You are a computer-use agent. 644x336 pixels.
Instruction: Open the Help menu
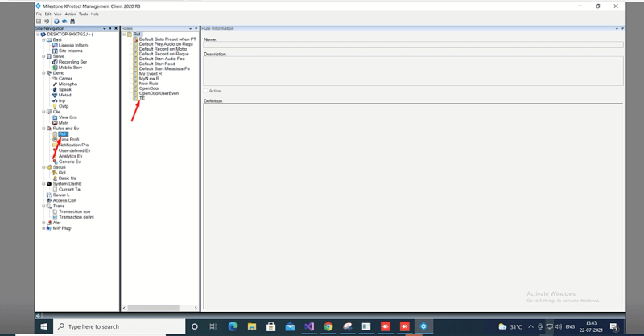pos(95,14)
